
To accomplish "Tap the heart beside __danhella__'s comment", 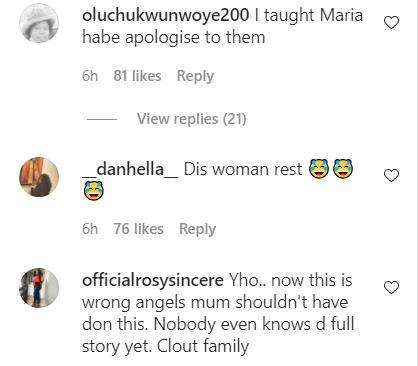I will click(x=391, y=176).
